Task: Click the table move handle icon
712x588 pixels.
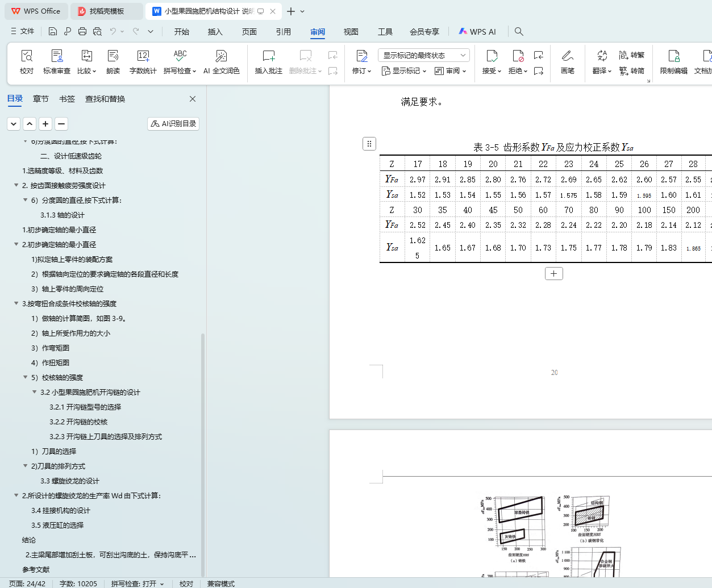Action: tap(369, 144)
